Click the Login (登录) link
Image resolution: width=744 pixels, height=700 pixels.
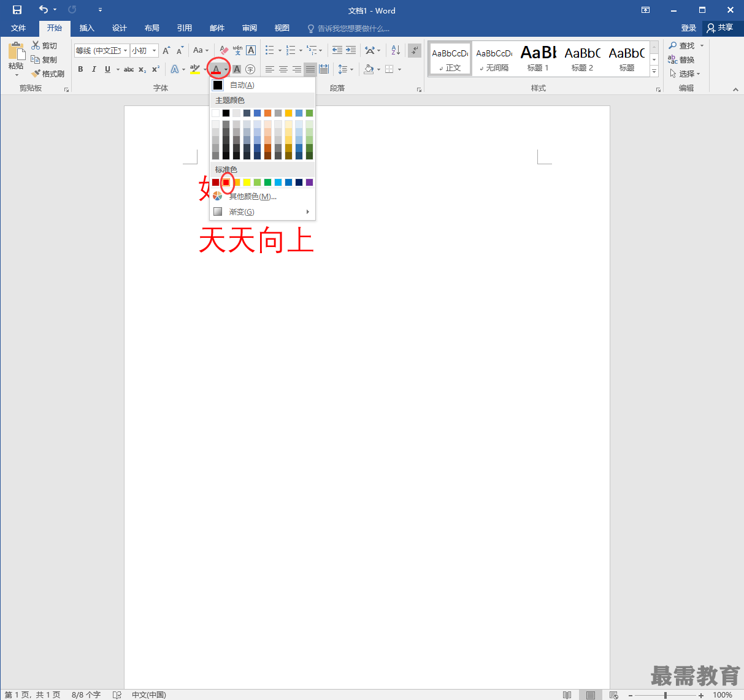689,28
